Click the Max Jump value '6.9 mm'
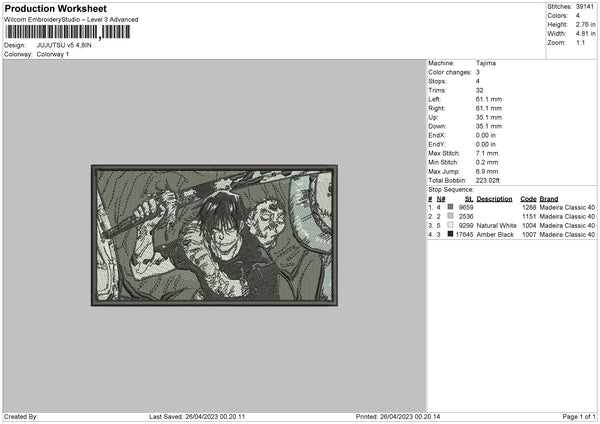 (487, 171)
